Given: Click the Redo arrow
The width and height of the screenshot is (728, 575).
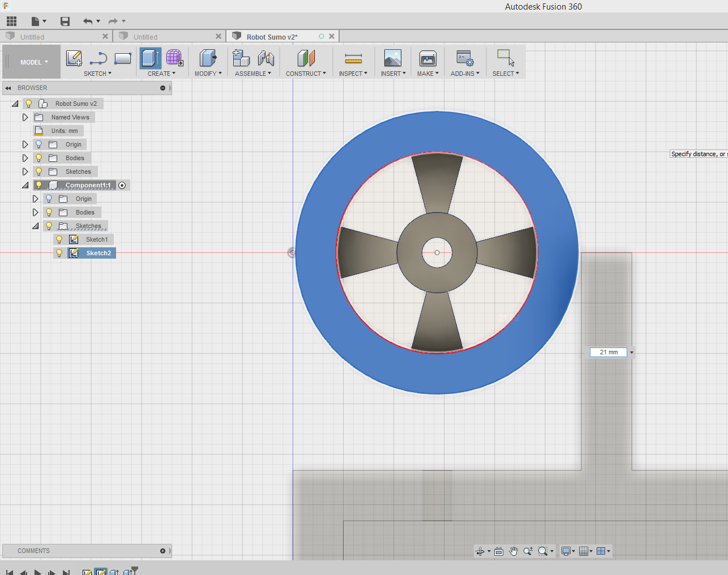Looking at the screenshot, I should coord(113,22).
